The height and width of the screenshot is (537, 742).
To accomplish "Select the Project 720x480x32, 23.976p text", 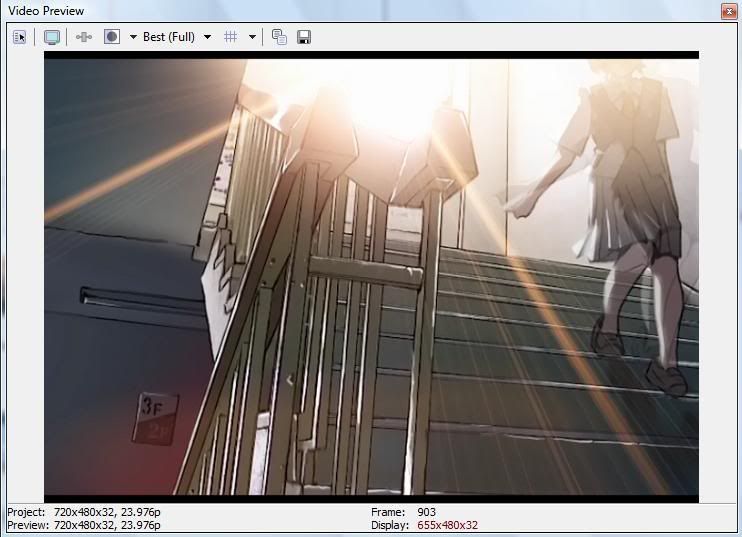I will (x=84, y=512).
